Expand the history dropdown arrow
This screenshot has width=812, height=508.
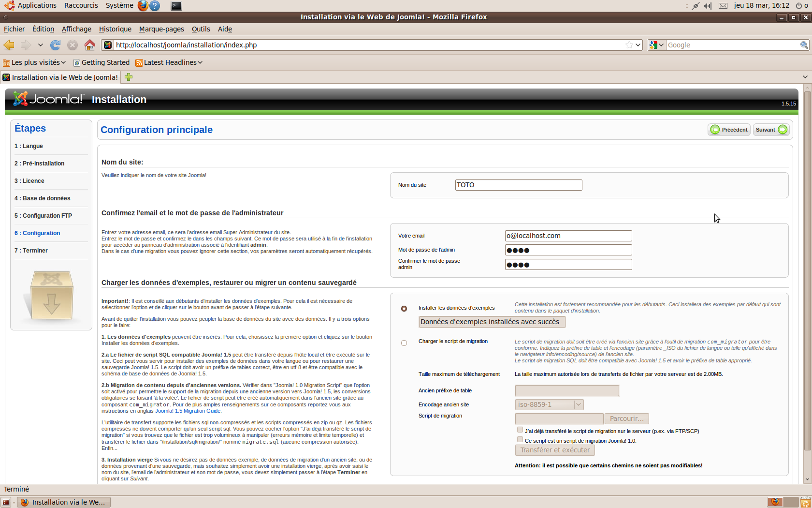[x=40, y=45]
